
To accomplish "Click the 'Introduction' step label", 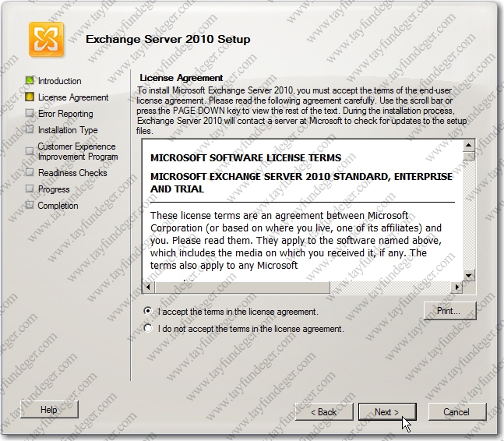I will pos(60,81).
